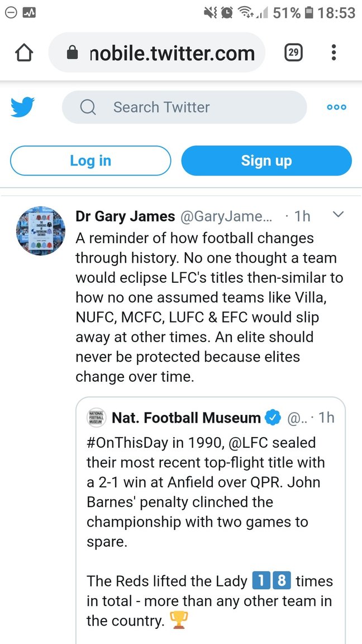362x644 pixels.
Task: Tap the @LFC mention in quoted tweet
Action: pos(249,443)
